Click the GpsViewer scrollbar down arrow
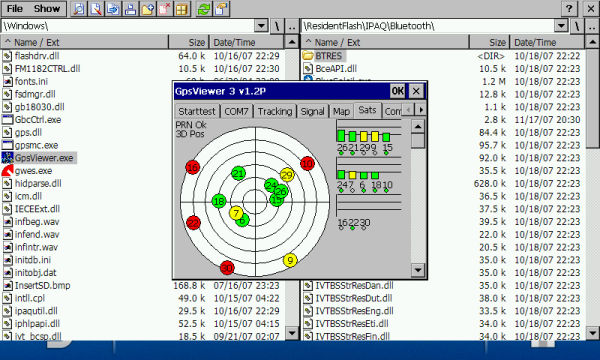600x360 pixels. tap(418, 270)
